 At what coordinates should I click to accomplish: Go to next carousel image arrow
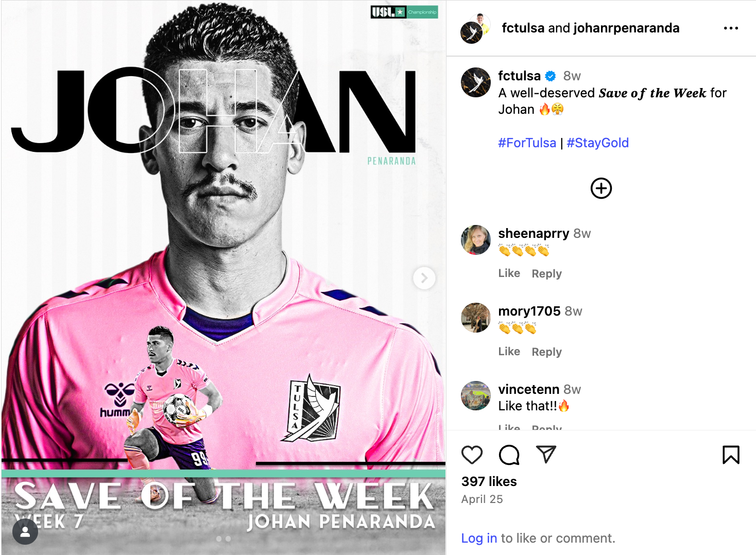(x=424, y=278)
